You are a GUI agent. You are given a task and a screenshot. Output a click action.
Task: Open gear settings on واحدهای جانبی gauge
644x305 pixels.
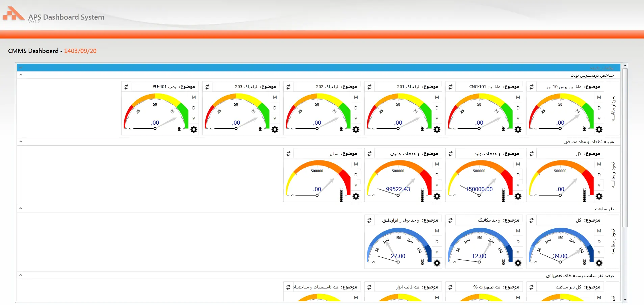point(437,196)
